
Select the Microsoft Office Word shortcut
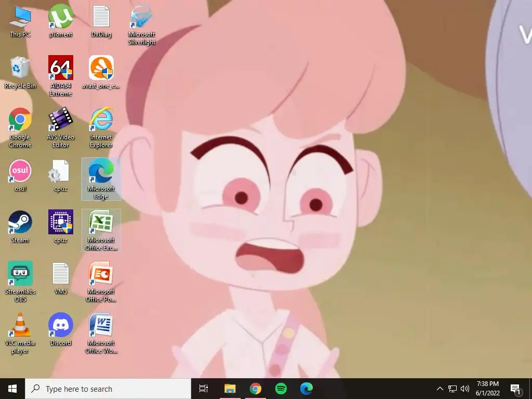[101, 334]
